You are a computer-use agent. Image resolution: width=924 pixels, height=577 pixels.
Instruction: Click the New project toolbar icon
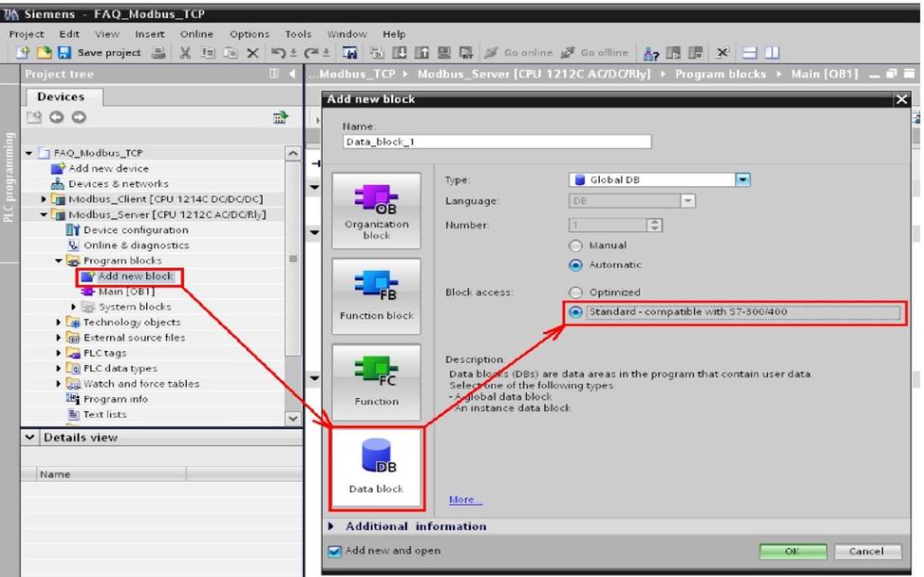(23, 52)
